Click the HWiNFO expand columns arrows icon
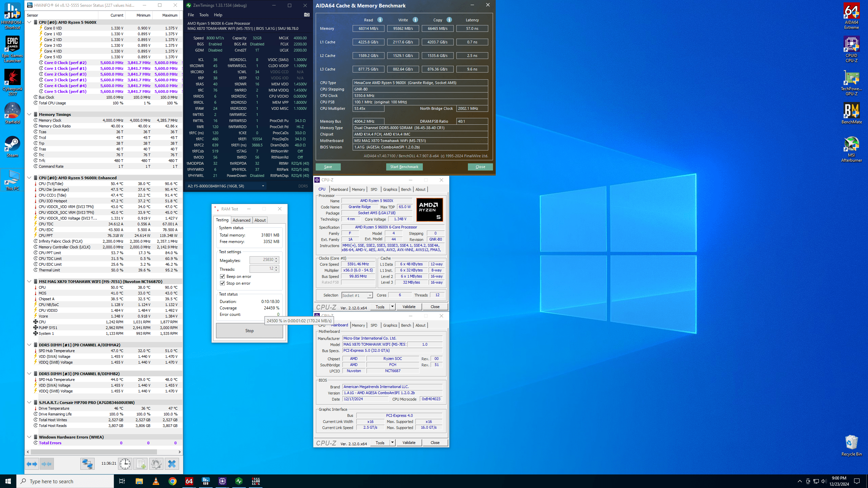Screen dimensions: 868x488 [32, 464]
